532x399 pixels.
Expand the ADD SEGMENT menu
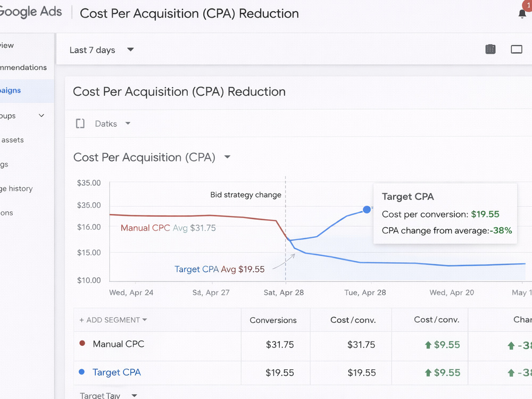coord(113,320)
